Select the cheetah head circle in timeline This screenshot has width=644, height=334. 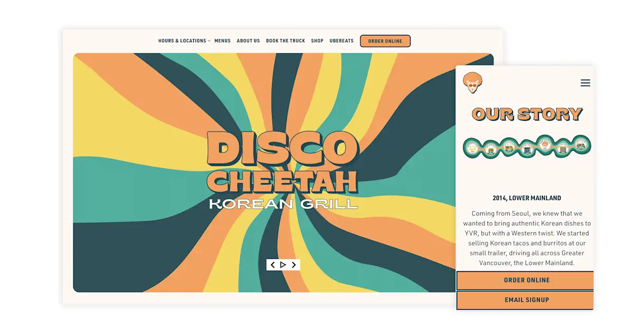[x=545, y=145]
